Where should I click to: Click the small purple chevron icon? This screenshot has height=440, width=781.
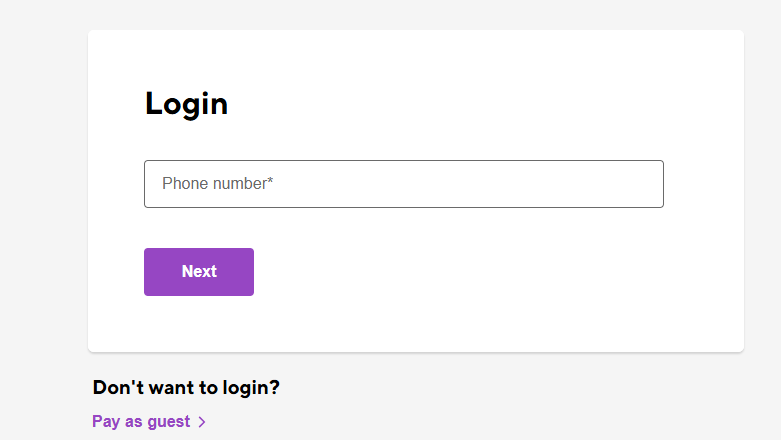202,422
